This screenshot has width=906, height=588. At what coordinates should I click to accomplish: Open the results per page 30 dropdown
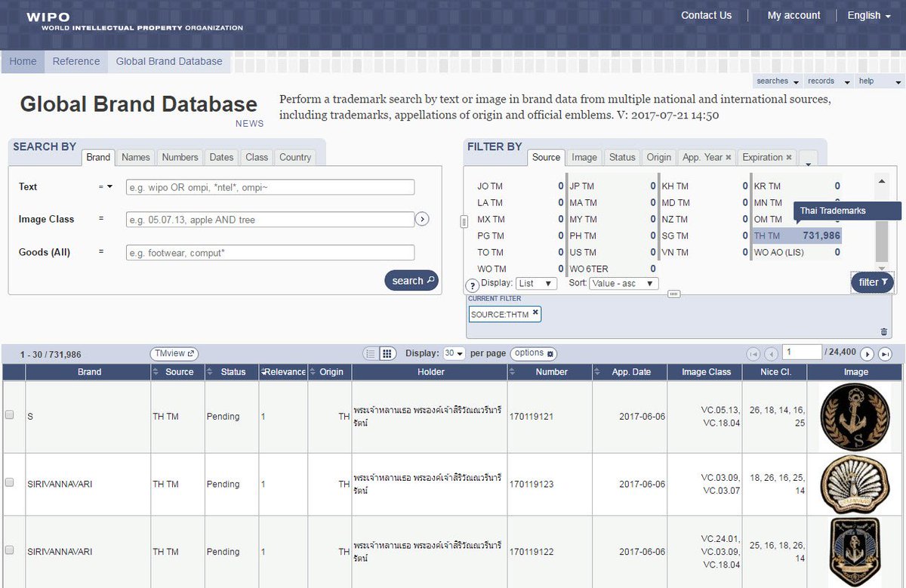point(454,353)
